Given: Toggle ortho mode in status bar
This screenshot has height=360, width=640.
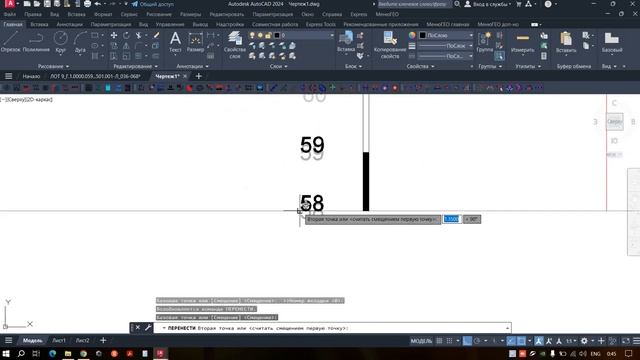Looking at the screenshot, I should [467, 341].
